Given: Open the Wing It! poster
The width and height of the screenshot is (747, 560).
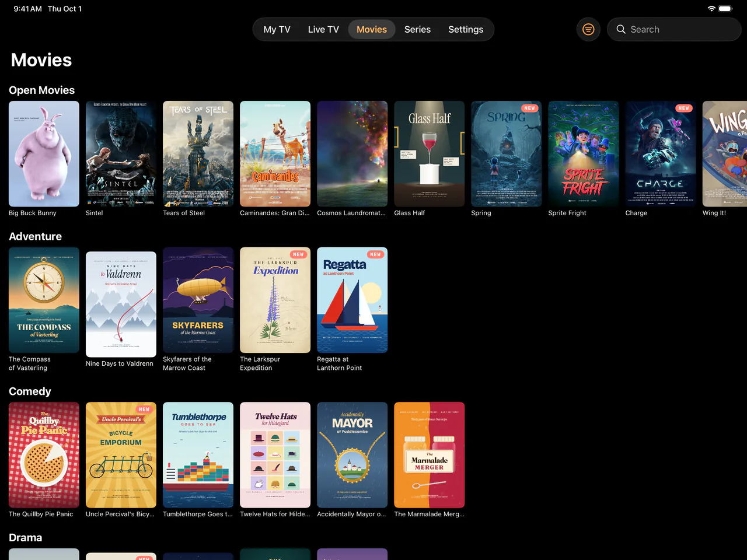Looking at the screenshot, I should coord(725,154).
